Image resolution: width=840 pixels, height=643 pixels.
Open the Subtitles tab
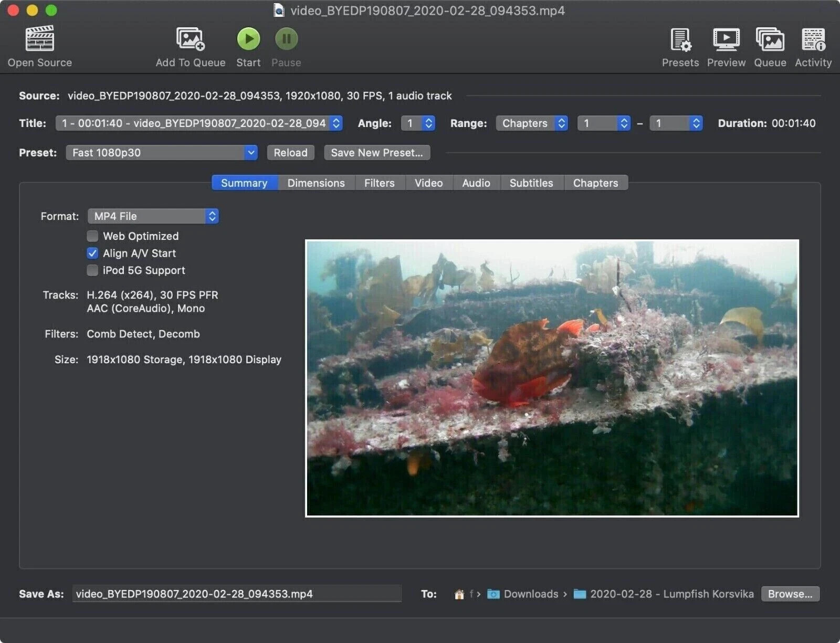[531, 183]
